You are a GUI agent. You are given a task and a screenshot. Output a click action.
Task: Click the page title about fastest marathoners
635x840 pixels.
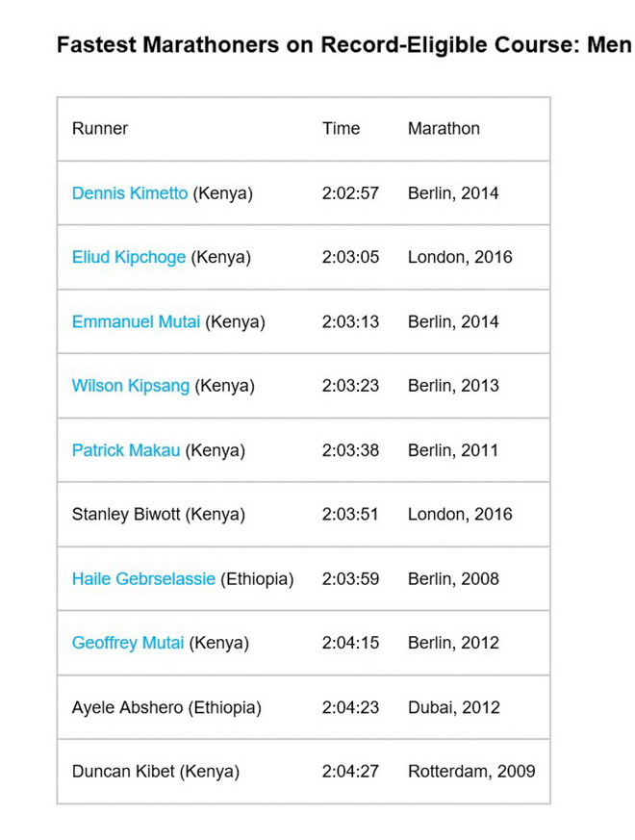pyautogui.click(x=343, y=45)
